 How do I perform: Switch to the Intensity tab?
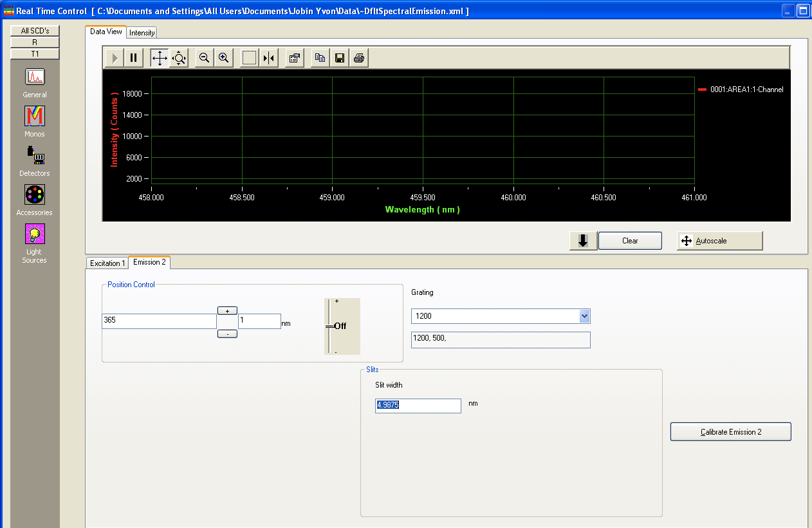142,32
